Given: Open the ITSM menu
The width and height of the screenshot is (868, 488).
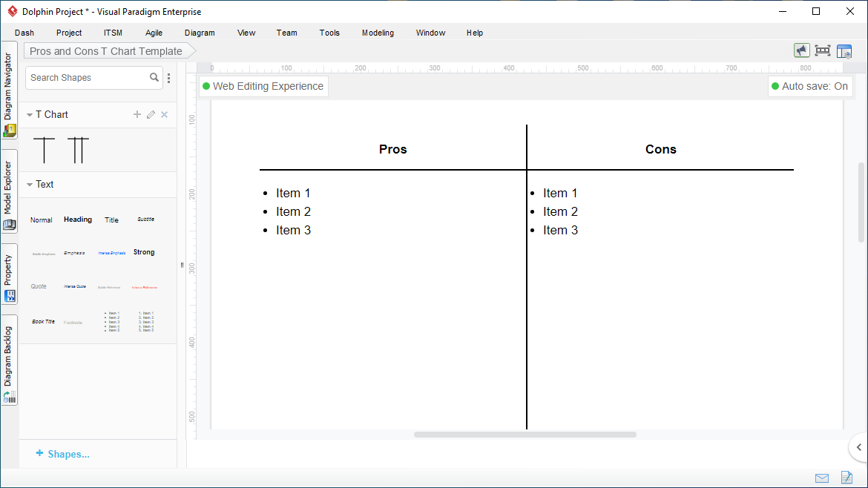Looking at the screenshot, I should coord(113,33).
